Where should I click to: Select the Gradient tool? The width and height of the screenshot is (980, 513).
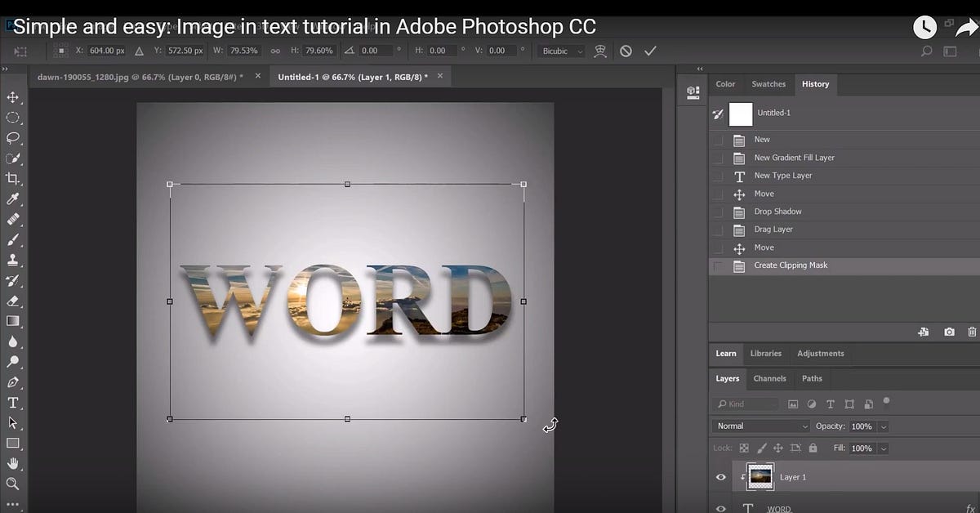(x=12, y=321)
